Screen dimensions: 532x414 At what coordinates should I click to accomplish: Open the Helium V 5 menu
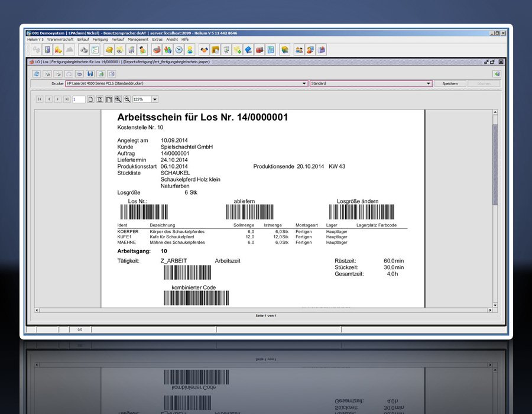pos(35,40)
